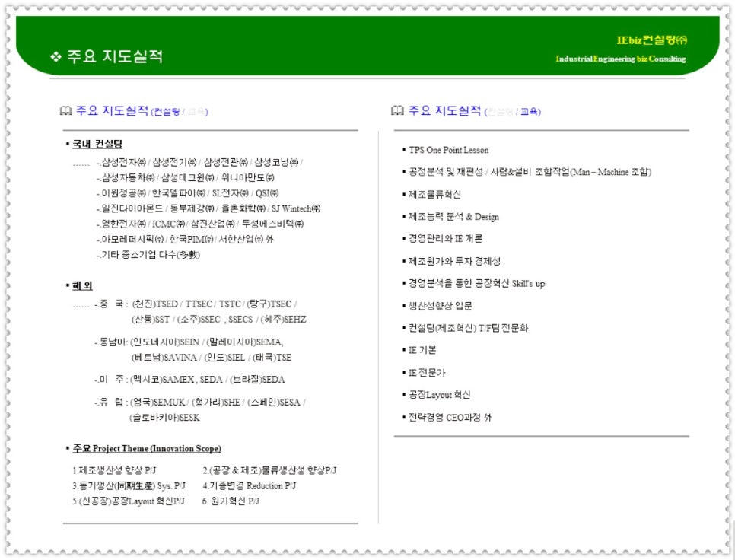Click the IEbiz컨설팅㈜ logo text
This screenshot has height=560, width=735.
coord(651,40)
